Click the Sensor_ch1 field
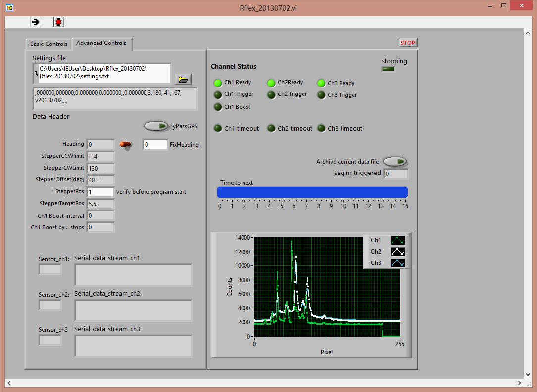The image size is (537, 392). tap(50, 269)
